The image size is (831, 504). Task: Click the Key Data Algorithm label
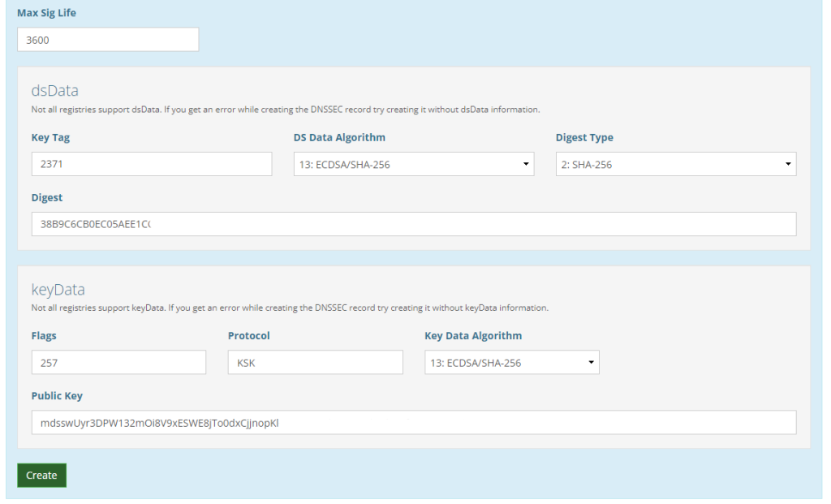tap(473, 335)
